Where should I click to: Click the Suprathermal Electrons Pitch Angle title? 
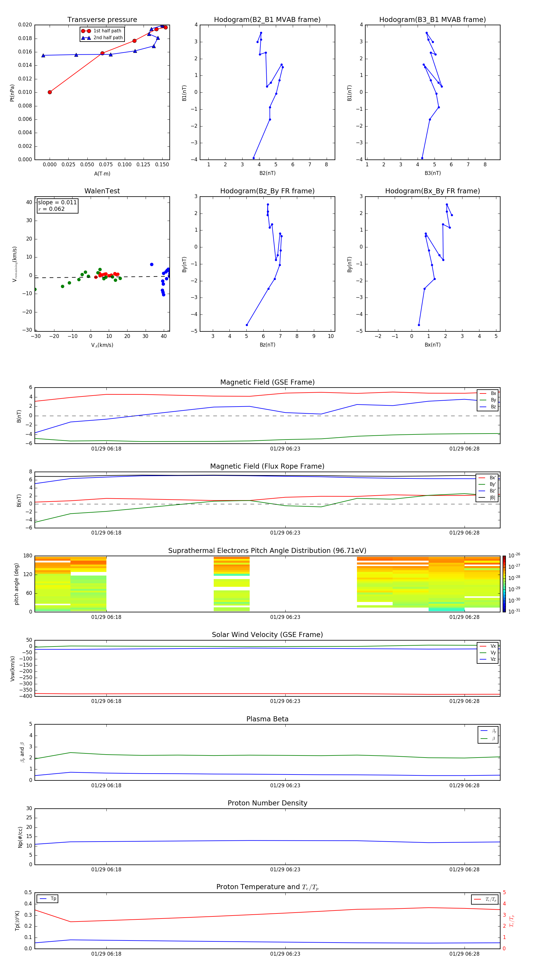coord(267,551)
